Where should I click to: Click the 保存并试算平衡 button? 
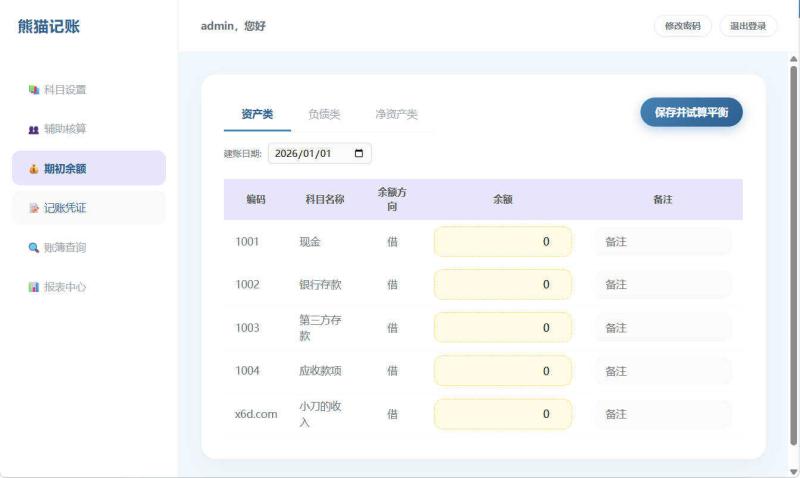tap(691, 112)
